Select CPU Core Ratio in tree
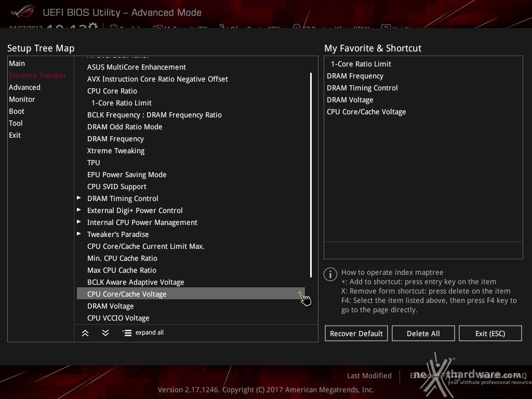Screen dimensions: 532x399 coord(112,91)
